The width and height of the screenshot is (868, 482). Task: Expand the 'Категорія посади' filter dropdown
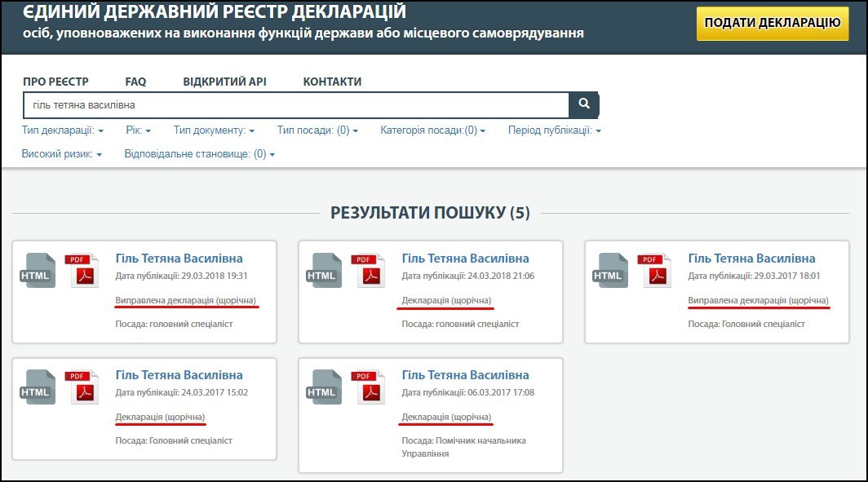pos(432,130)
